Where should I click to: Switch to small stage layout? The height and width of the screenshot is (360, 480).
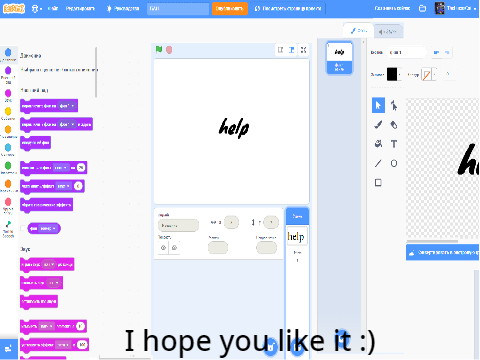(281, 50)
